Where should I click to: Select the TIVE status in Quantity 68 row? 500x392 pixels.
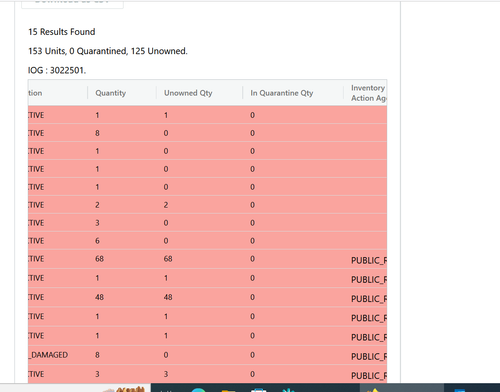pos(36,259)
